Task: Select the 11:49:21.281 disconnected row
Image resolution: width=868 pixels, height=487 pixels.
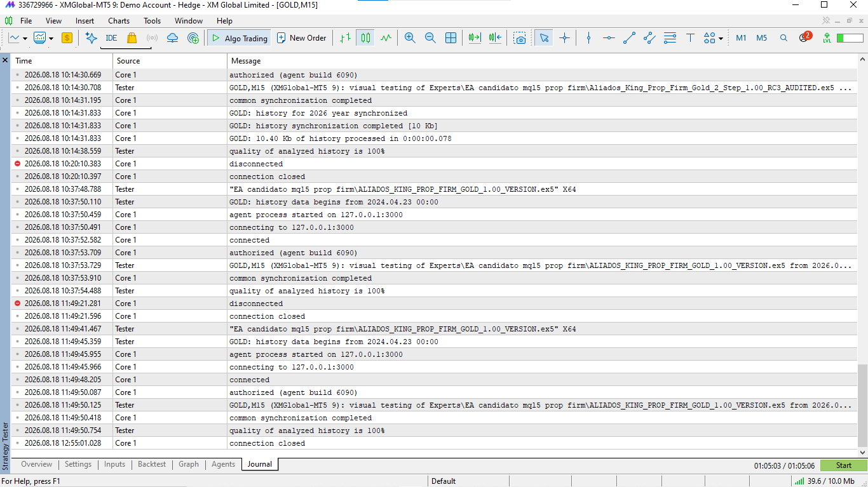Action: tap(434, 304)
